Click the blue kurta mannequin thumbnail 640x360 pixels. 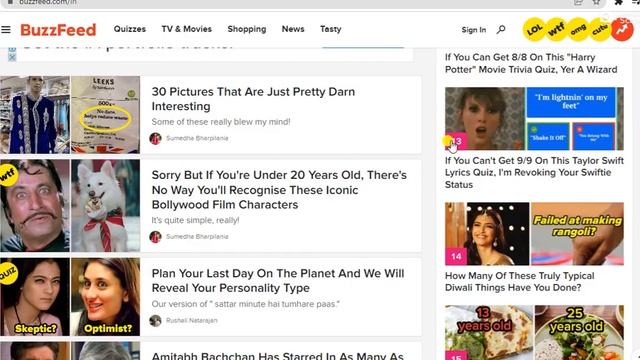pos(35,115)
